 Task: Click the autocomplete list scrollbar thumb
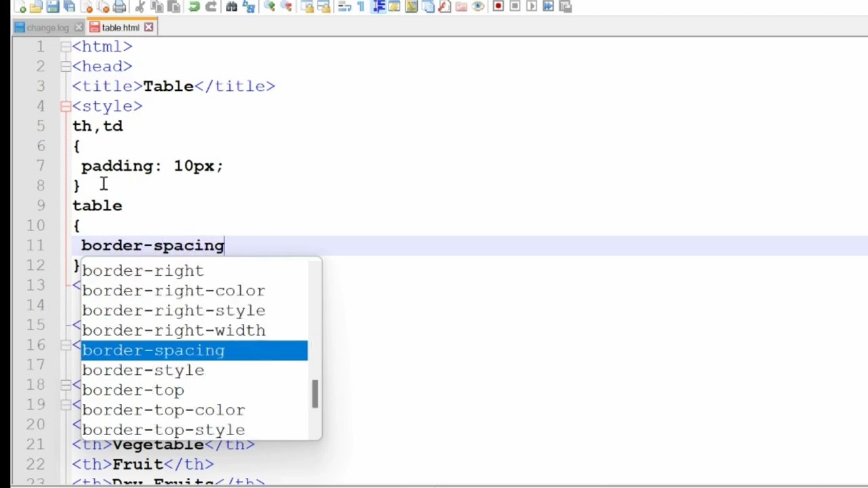(x=315, y=394)
